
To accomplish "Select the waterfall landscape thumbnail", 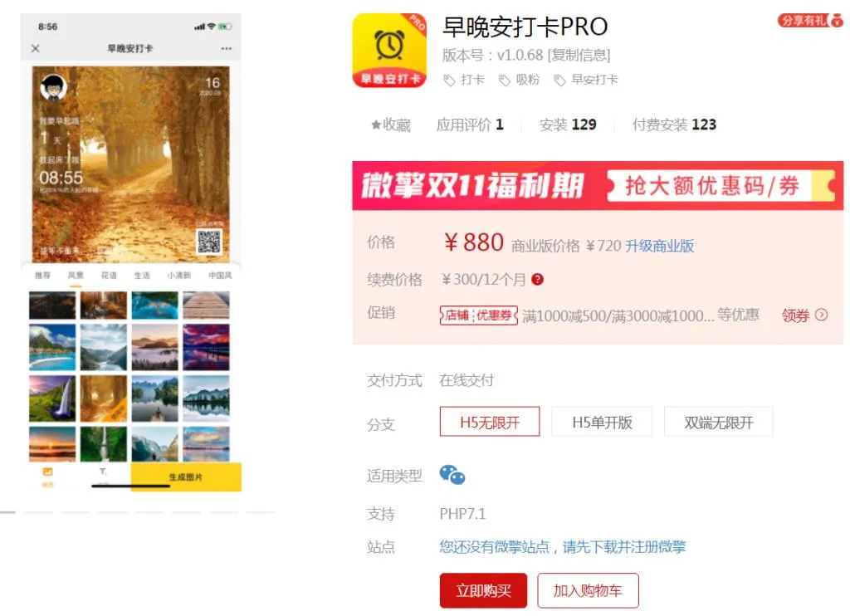I will tap(52, 398).
